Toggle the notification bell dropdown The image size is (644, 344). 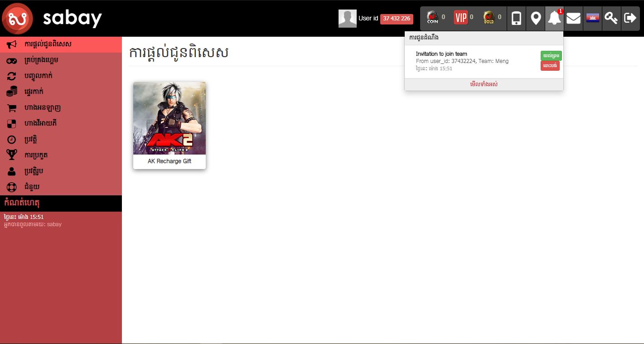point(554,19)
